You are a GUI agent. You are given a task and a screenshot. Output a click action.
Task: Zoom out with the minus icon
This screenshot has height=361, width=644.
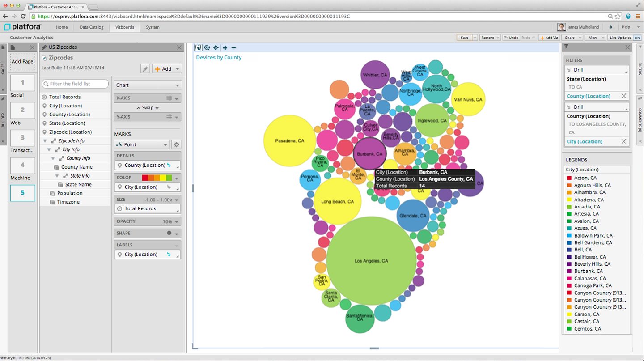click(233, 48)
